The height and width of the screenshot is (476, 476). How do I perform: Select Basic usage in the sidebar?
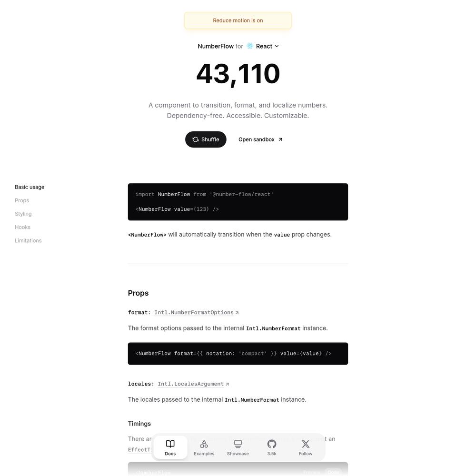coord(30,187)
